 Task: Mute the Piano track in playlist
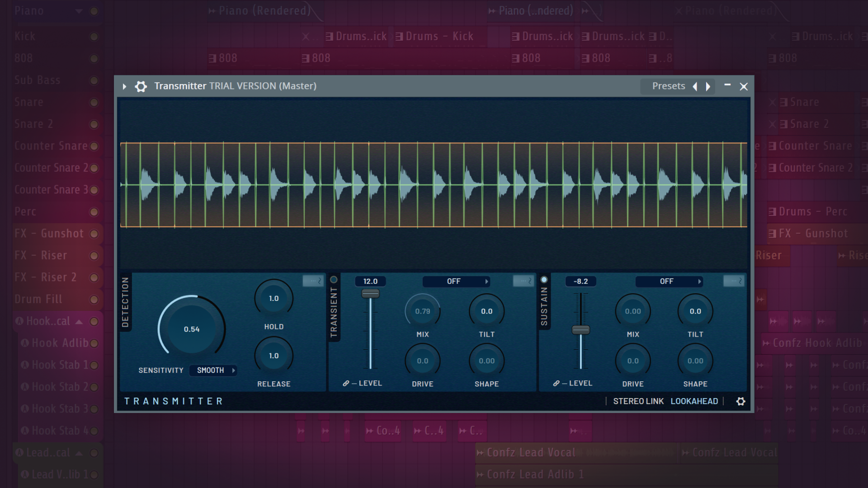click(94, 11)
